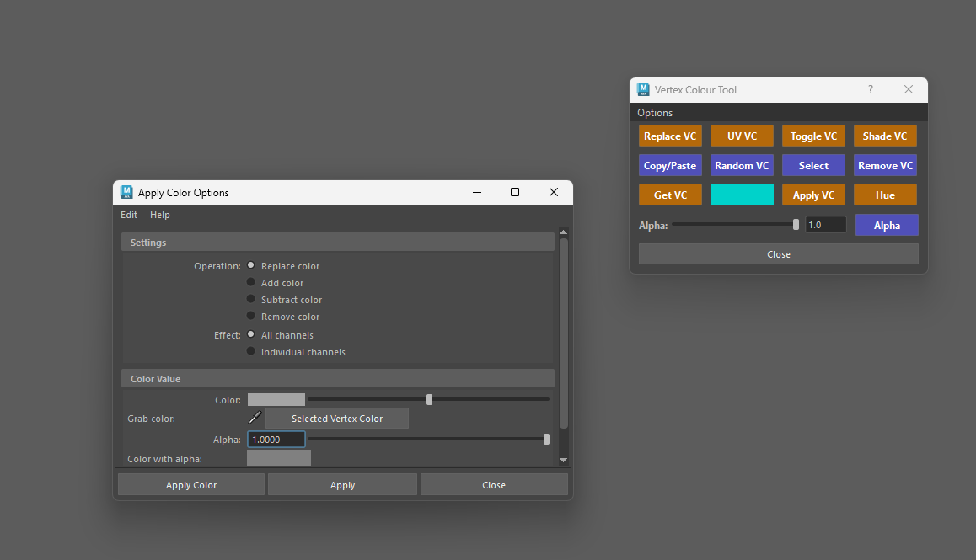Click the eyedropper Grab color icon
The height and width of the screenshot is (560, 976).
pos(255,418)
